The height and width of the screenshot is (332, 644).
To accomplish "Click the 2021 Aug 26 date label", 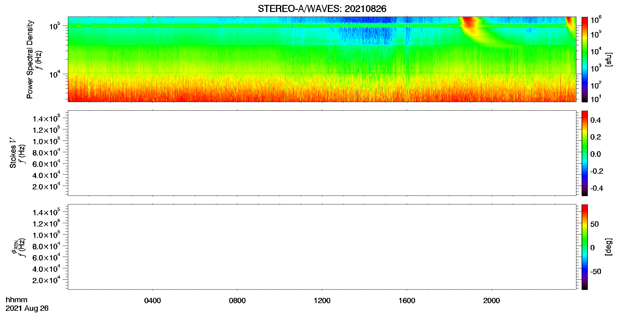I will [x=27, y=308].
